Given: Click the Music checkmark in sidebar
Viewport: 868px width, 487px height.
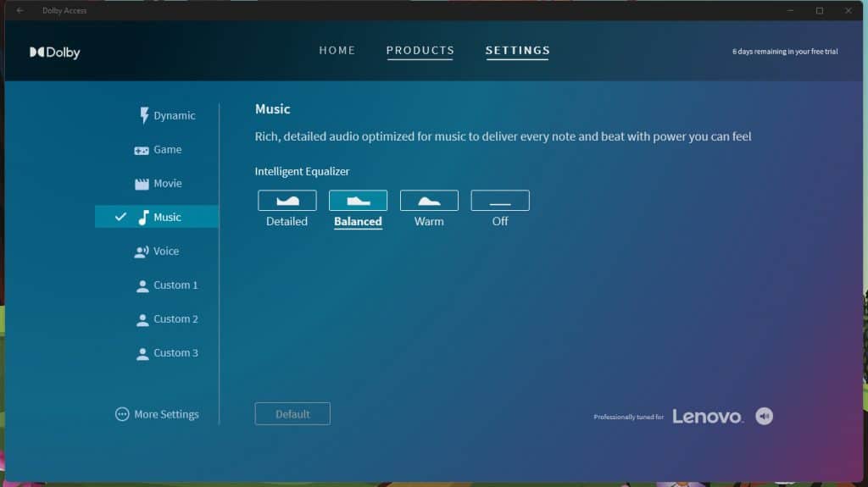Looking at the screenshot, I should [120, 216].
